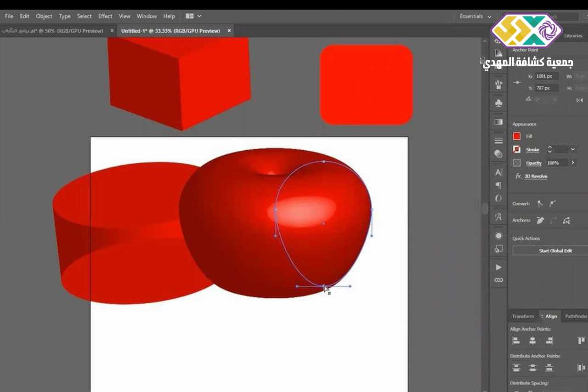Open the Effect menu
Viewport: 588px width, 392px height.
pyautogui.click(x=105, y=16)
